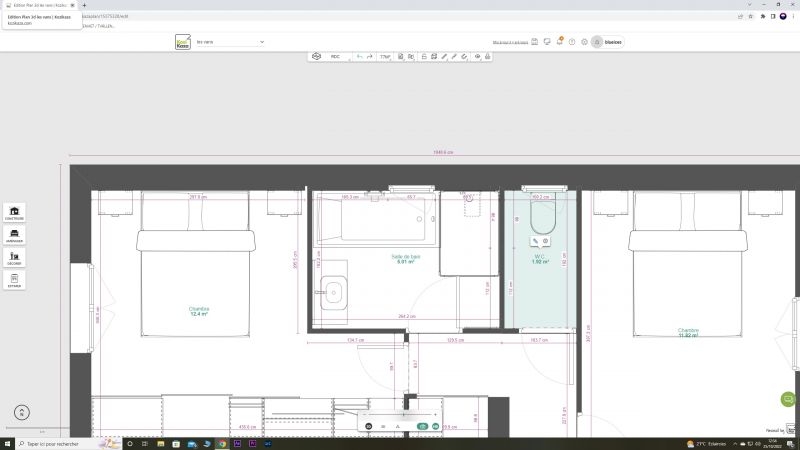
Task: Open notifications bell with orange badge
Action: click(560, 41)
